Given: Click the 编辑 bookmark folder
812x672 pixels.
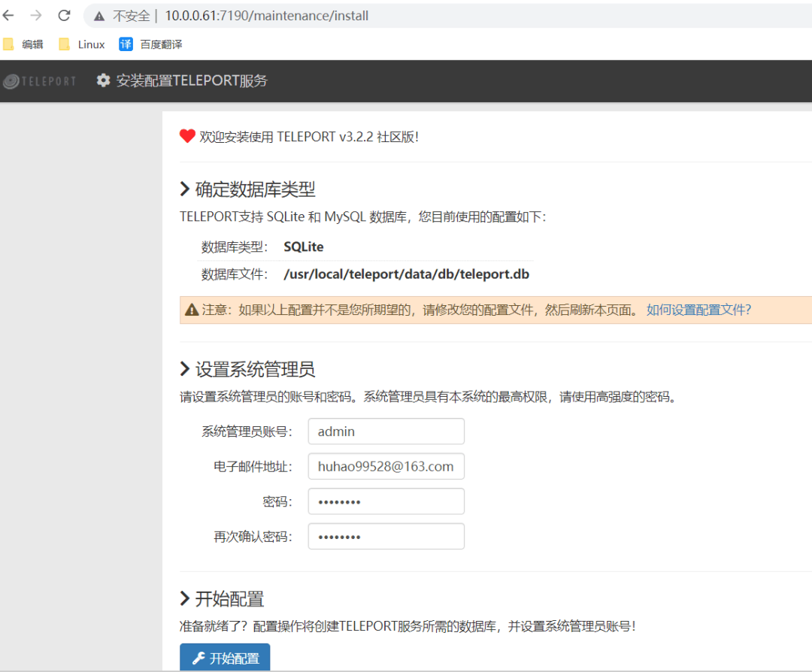Looking at the screenshot, I should tap(25, 44).
